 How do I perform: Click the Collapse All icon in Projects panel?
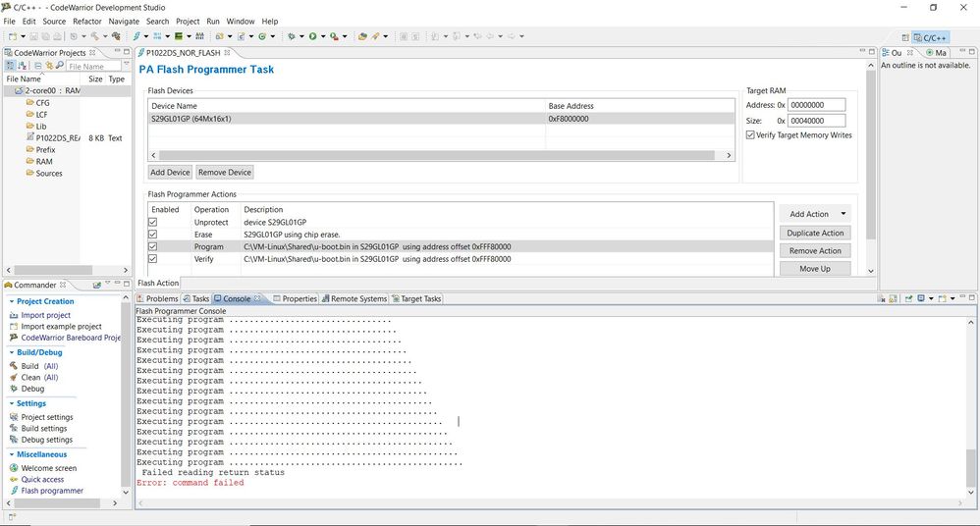coord(38,65)
